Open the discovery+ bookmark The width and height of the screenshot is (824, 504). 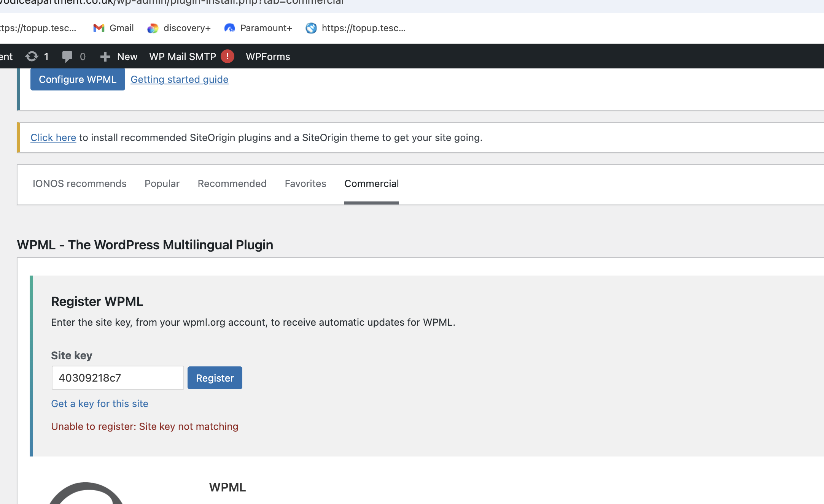(x=179, y=28)
